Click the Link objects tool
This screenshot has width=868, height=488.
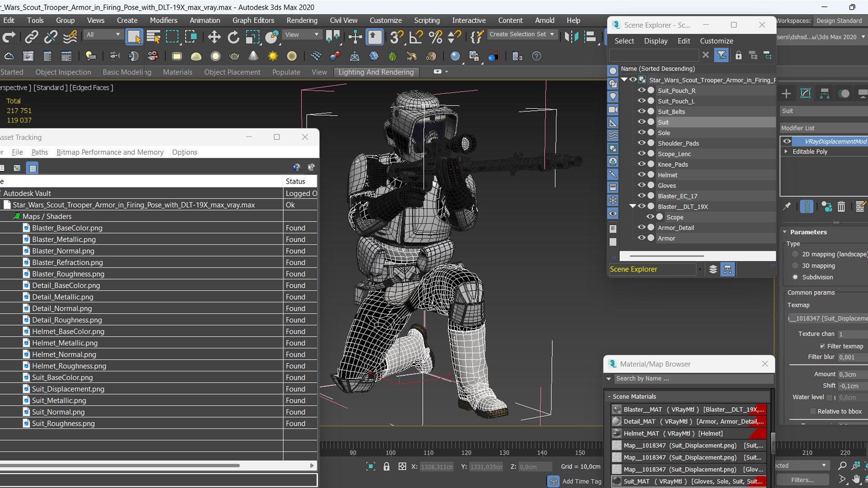[31, 37]
